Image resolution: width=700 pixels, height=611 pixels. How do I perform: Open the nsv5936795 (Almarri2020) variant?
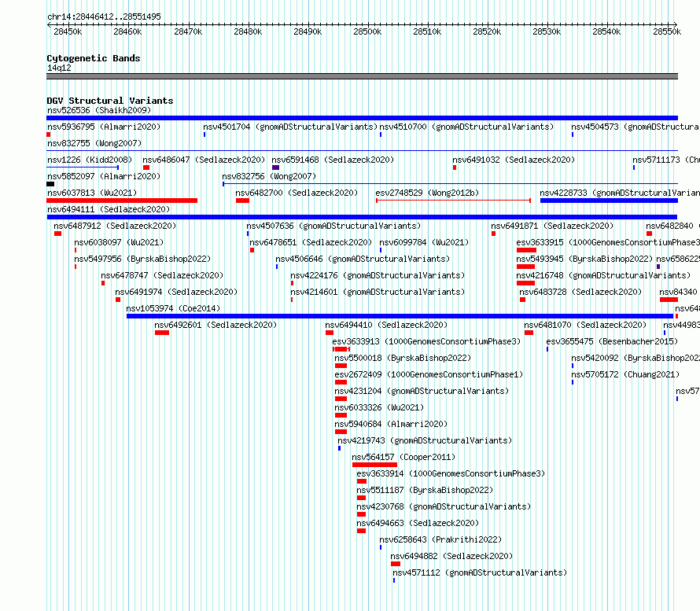104,127
